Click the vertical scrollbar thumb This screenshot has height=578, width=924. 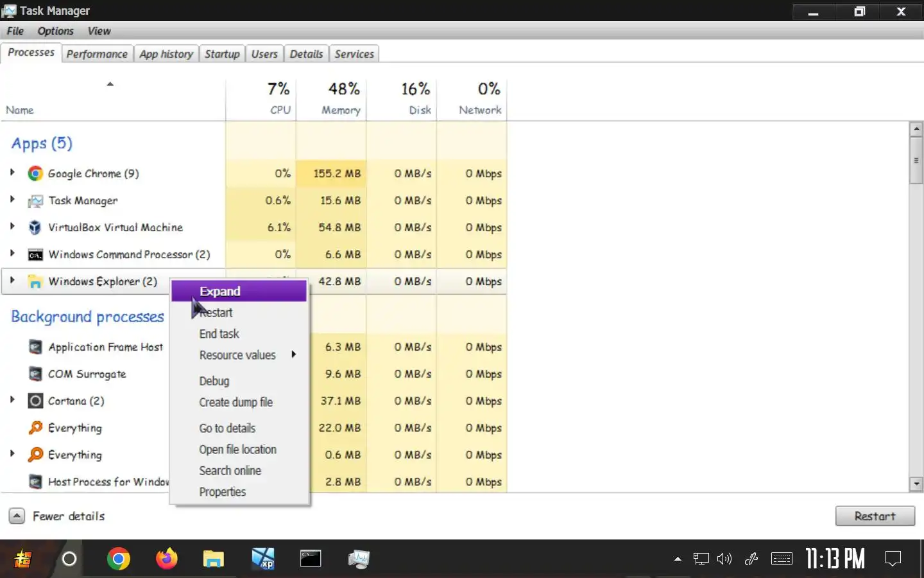click(x=916, y=160)
